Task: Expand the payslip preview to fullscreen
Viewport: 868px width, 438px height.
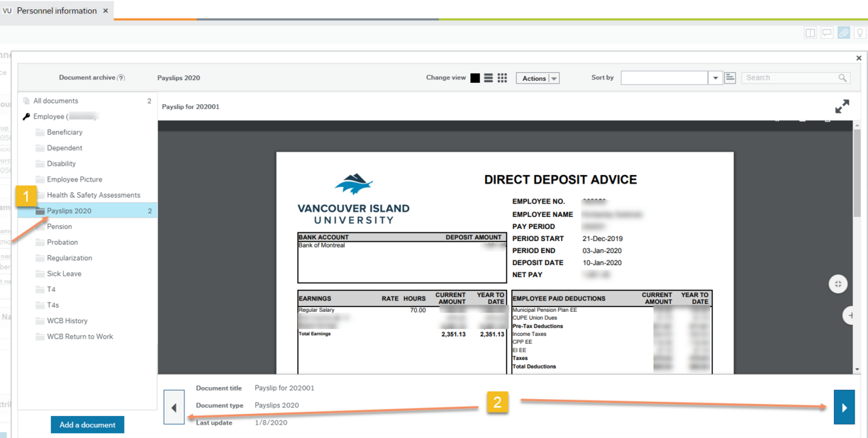Action: 842,106
